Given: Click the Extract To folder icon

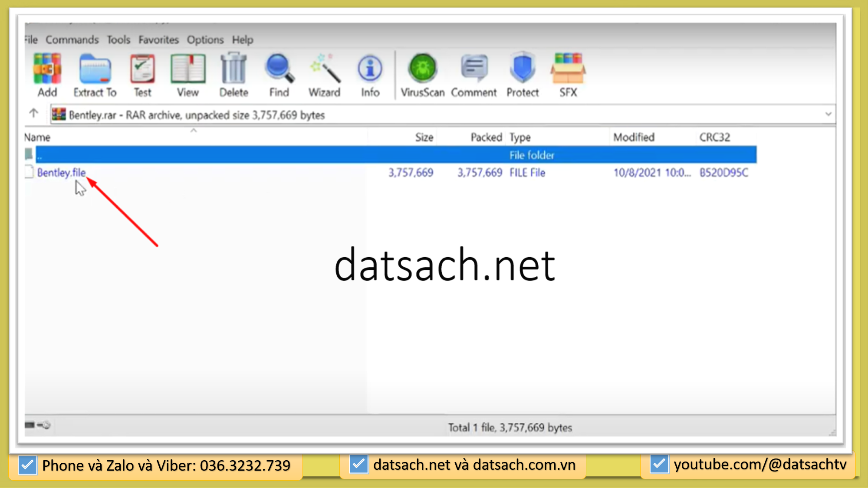Looking at the screenshot, I should pyautogui.click(x=95, y=69).
